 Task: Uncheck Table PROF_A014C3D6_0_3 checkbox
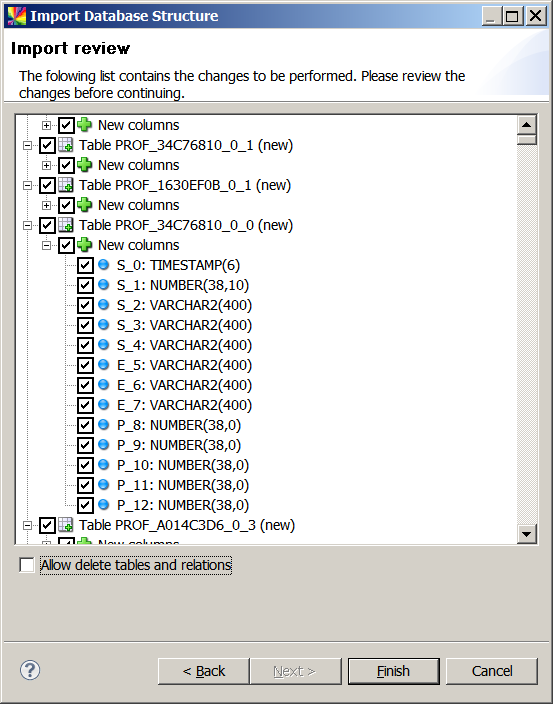point(47,525)
